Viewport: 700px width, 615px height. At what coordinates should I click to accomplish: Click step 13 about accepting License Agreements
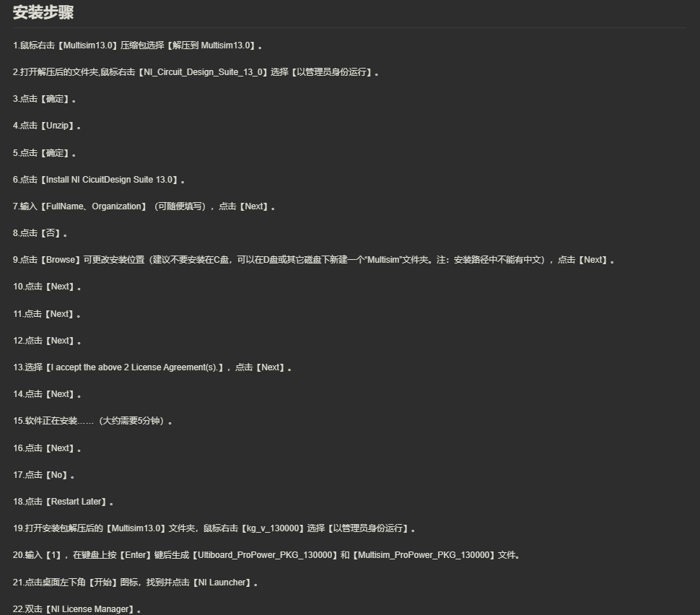152,367
